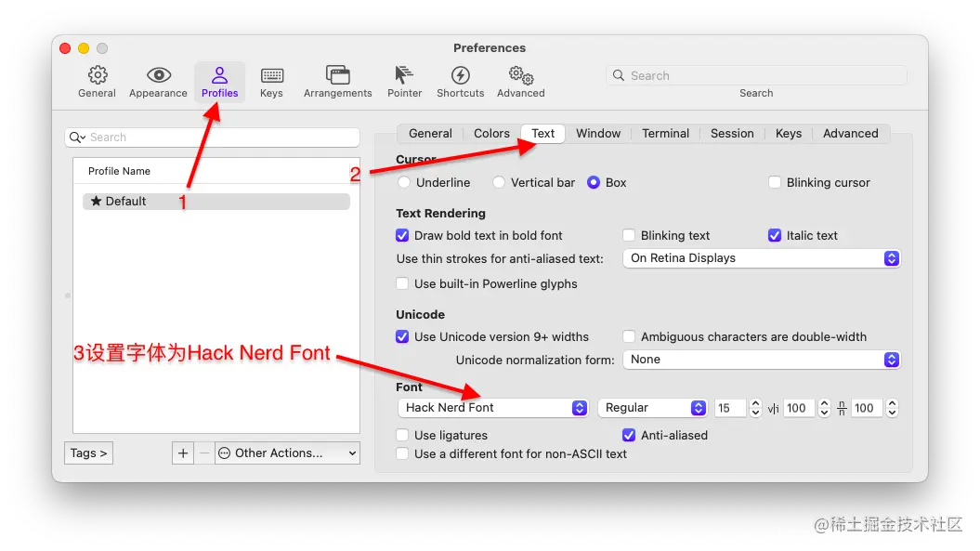980x551 pixels.
Task: Switch to the profile Advanced tab
Action: click(x=850, y=134)
